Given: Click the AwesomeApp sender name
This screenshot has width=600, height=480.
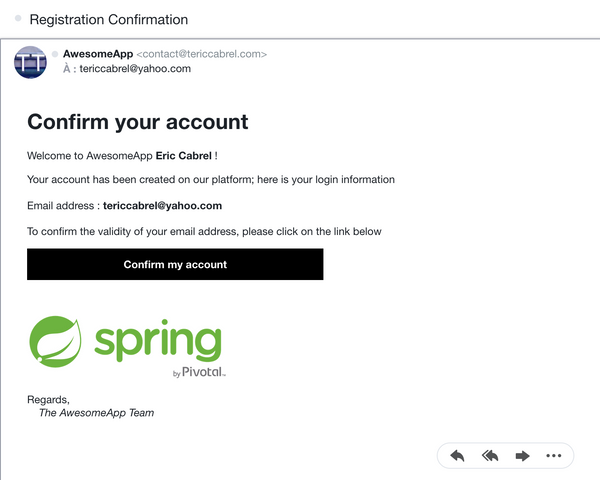Looking at the screenshot, I should 98,54.
